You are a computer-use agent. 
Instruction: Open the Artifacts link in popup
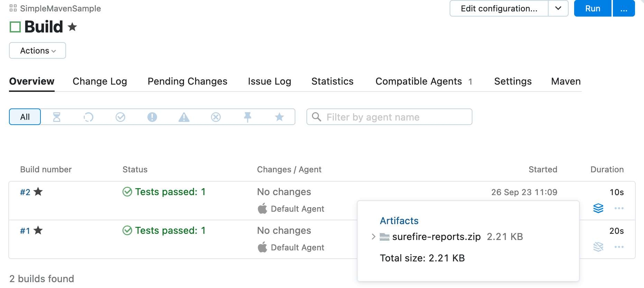click(399, 221)
